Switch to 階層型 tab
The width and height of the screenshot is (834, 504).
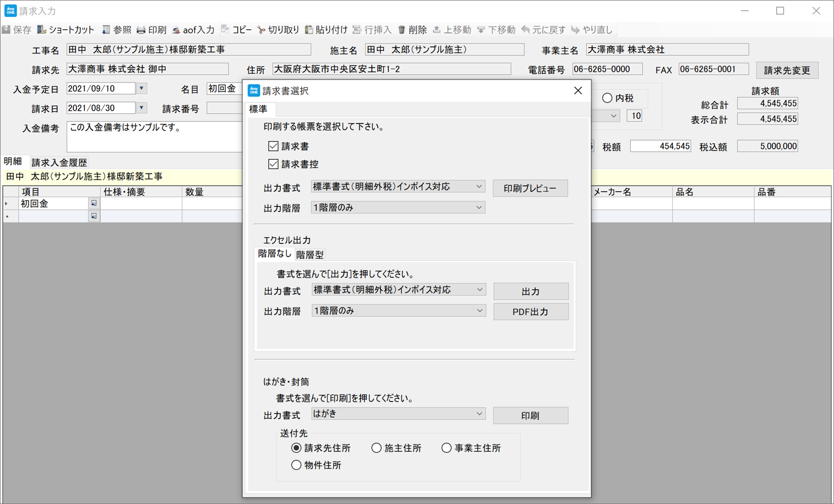tap(310, 255)
